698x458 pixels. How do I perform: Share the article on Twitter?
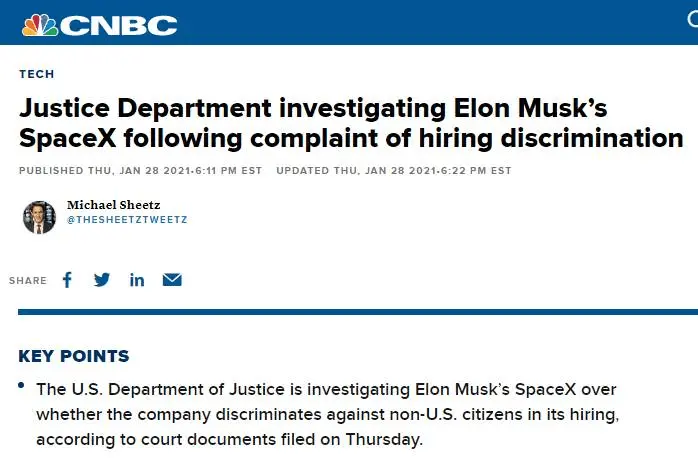point(101,280)
